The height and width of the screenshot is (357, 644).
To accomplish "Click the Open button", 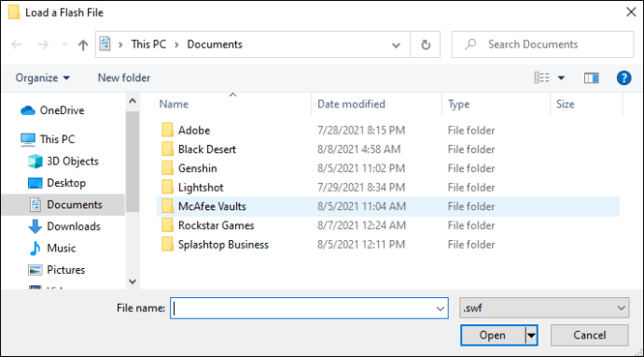I will [x=493, y=336].
